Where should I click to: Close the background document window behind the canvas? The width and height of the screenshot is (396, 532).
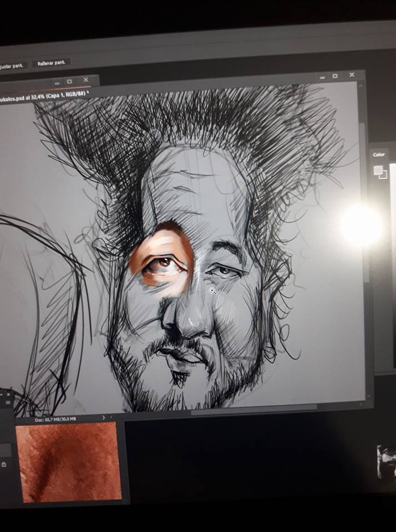tap(86, 80)
